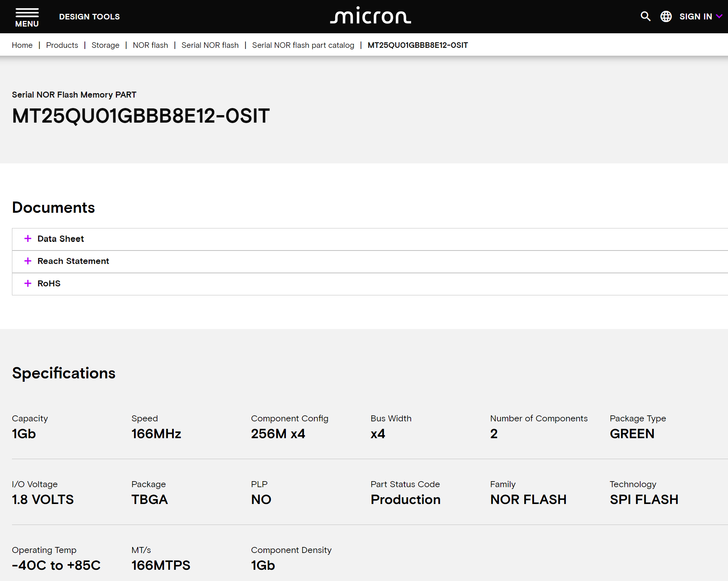The width and height of the screenshot is (728, 581).
Task: Click the Products breadcrumb link
Action: coord(63,44)
